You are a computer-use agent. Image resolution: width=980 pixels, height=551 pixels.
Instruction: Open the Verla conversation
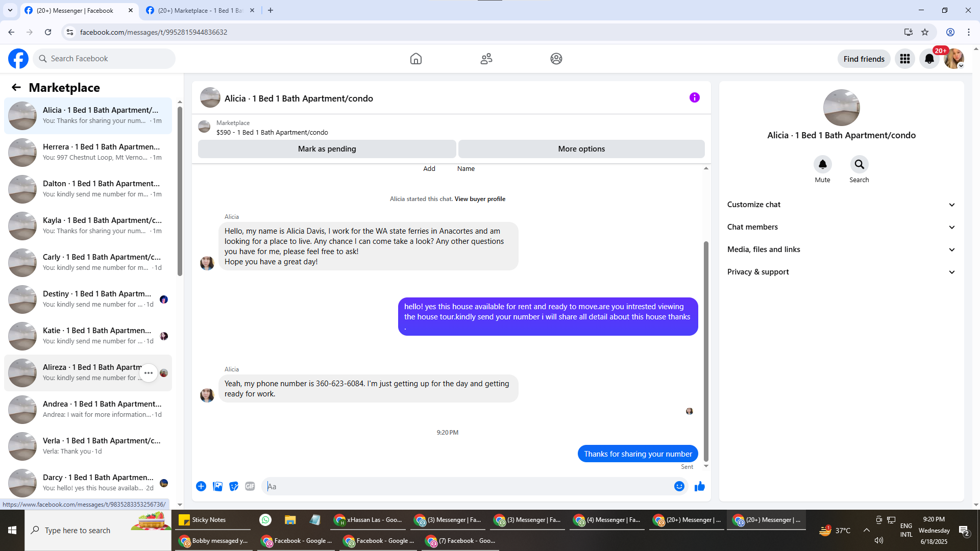(x=88, y=446)
